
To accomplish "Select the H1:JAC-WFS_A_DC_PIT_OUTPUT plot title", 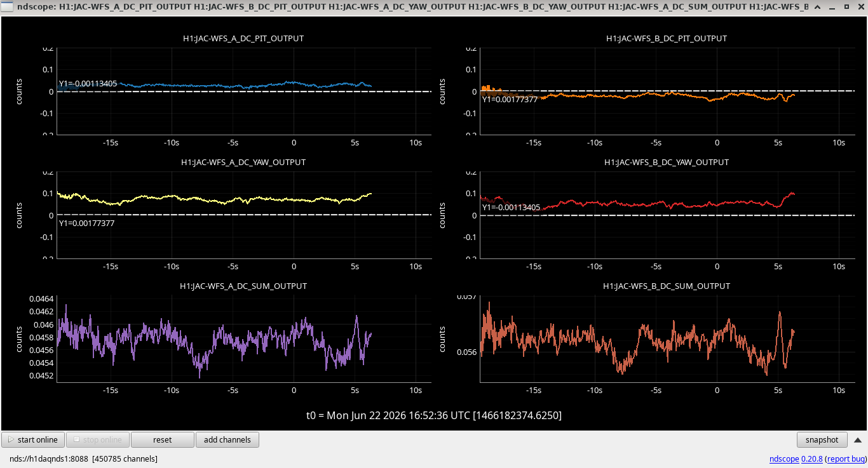I will (x=243, y=38).
